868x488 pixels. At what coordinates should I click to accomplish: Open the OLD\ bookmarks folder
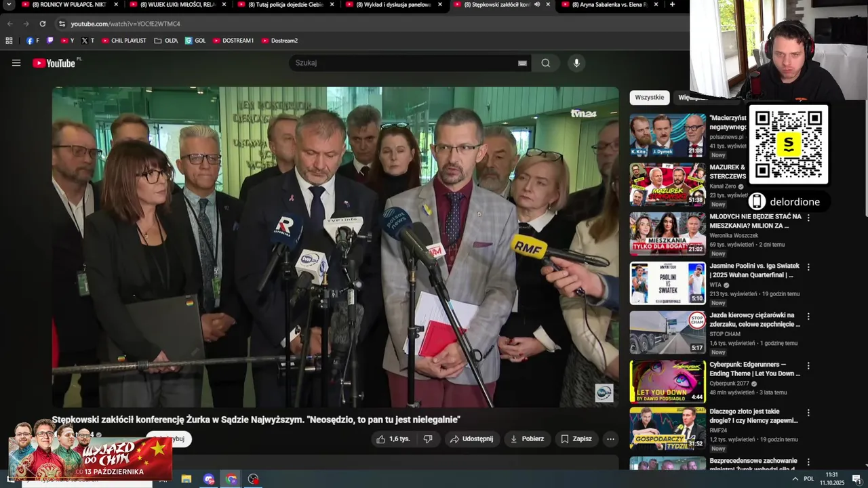(166, 41)
